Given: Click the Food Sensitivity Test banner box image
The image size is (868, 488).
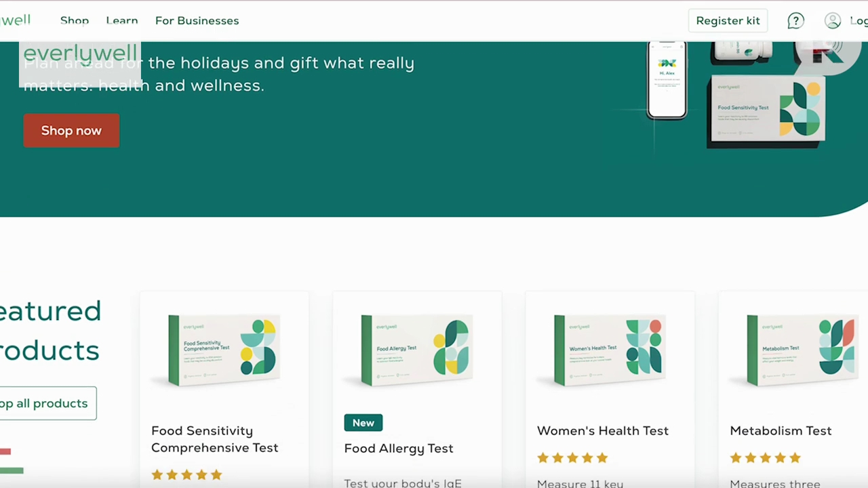Looking at the screenshot, I should [766, 111].
